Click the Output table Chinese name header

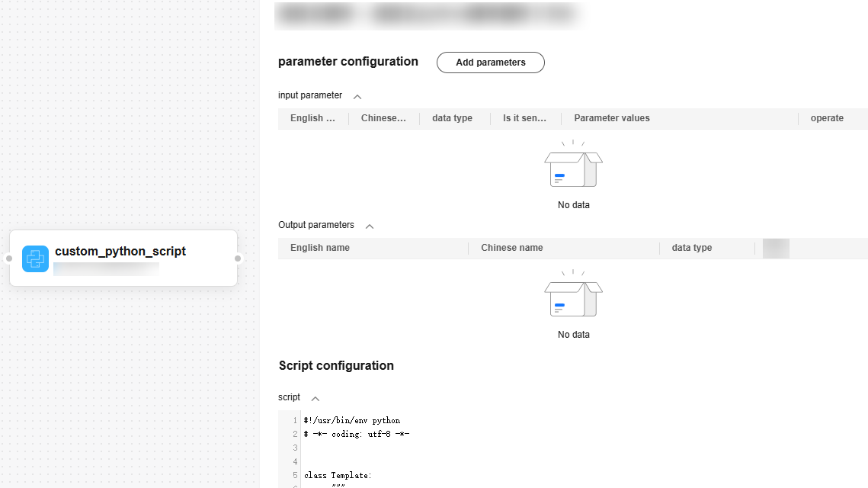[512, 248]
